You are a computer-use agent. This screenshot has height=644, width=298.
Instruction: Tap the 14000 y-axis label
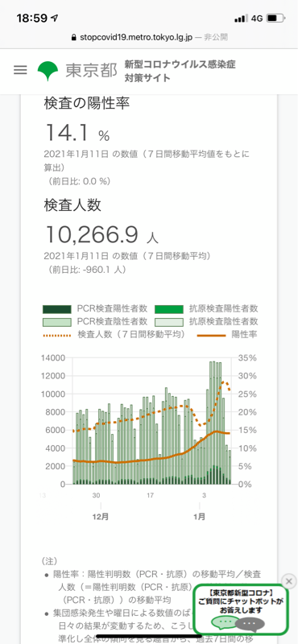pyautogui.click(x=53, y=357)
